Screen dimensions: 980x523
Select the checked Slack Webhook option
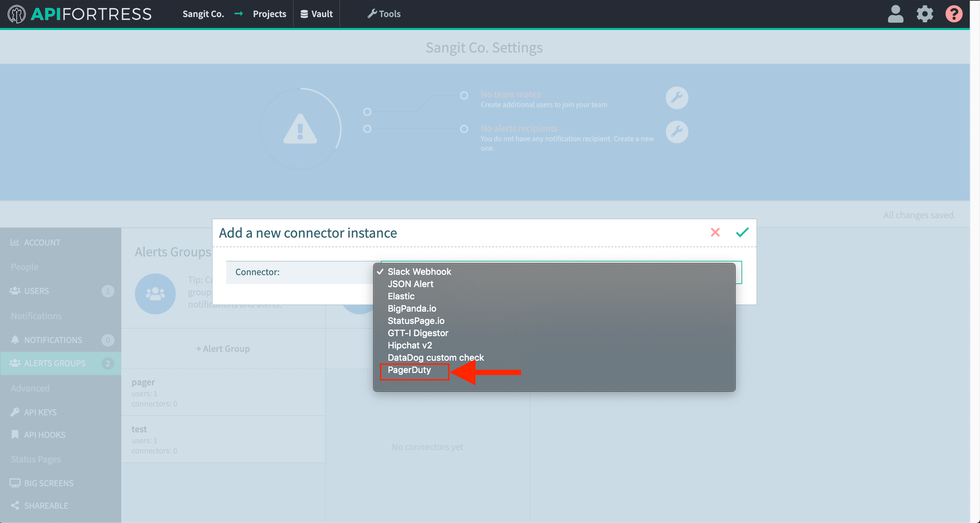pyautogui.click(x=419, y=272)
